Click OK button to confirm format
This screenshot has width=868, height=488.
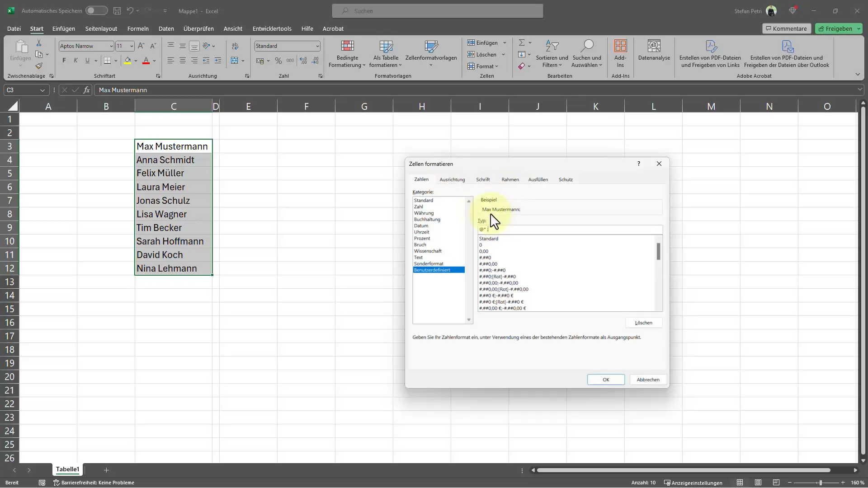606,379
